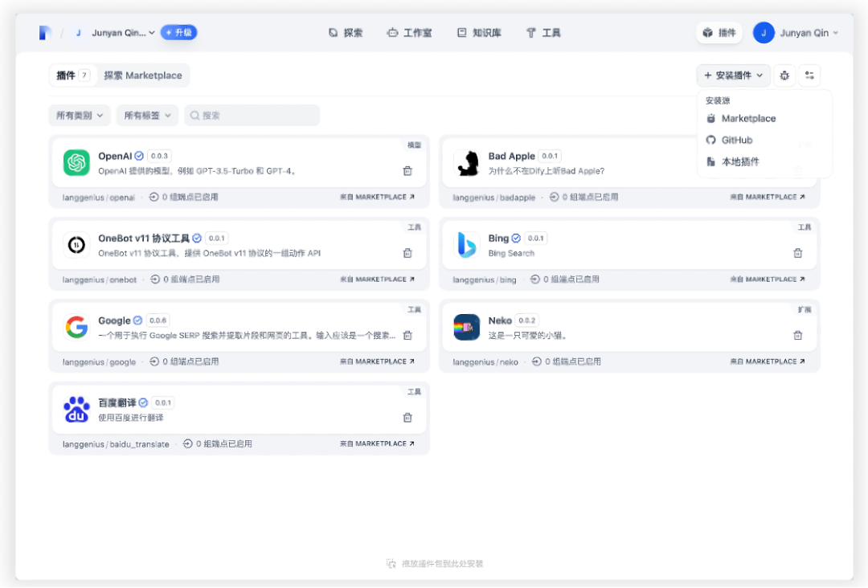Select GitHub as install source
Viewport: 868px width, 588px height.
coord(736,140)
